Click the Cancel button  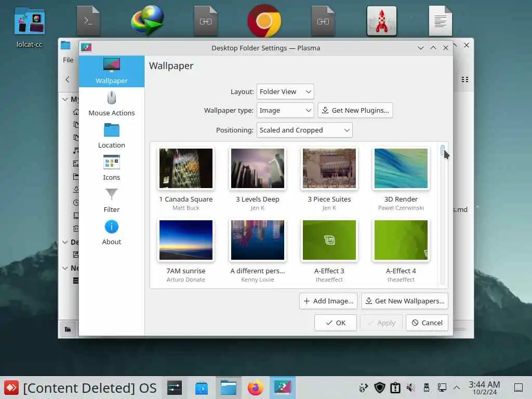tap(427, 323)
